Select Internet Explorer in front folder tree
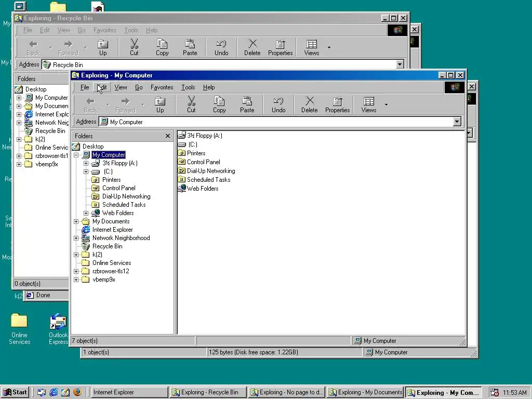Screen dimensions: 532x399 click(112, 230)
